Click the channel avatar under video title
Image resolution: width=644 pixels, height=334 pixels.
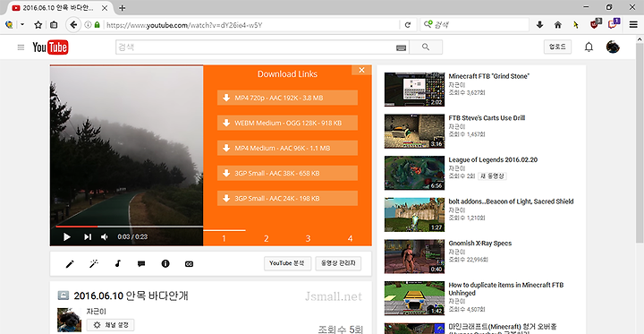pyautogui.click(x=69, y=320)
